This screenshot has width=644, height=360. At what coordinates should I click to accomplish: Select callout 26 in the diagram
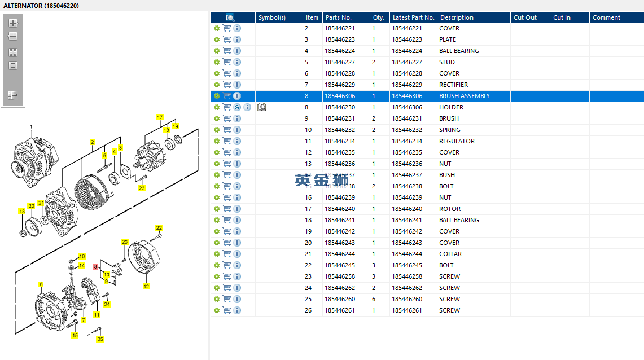pos(124,242)
